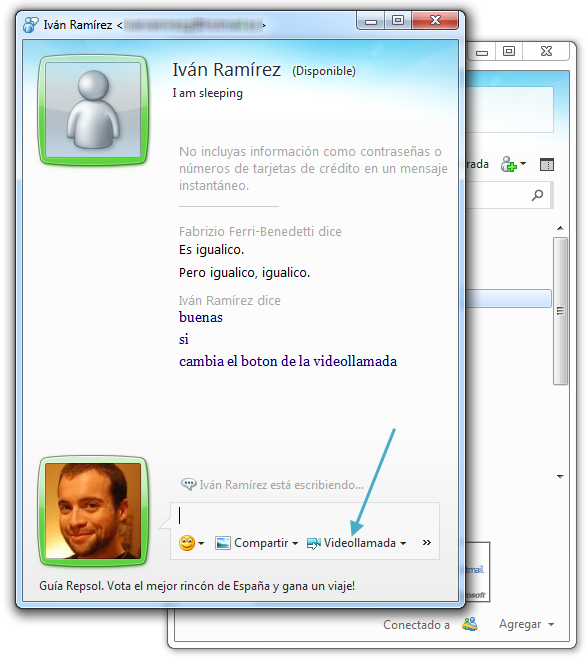The width and height of the screenshot is (586, 658).
Task: Click Iván Ramírez's contact display picture
Action: point(93,110)
